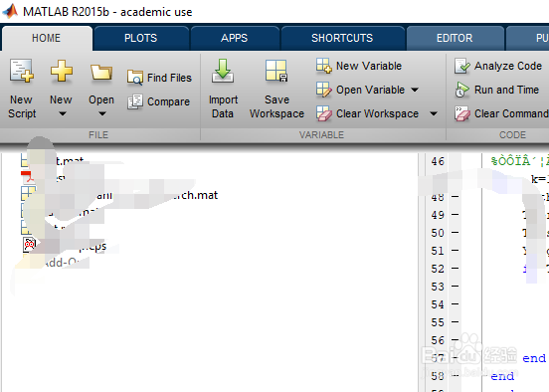This screenshot has width=549, height=392.
Task: Set breakpoint dash at line 52
Action: pos(455,269)
